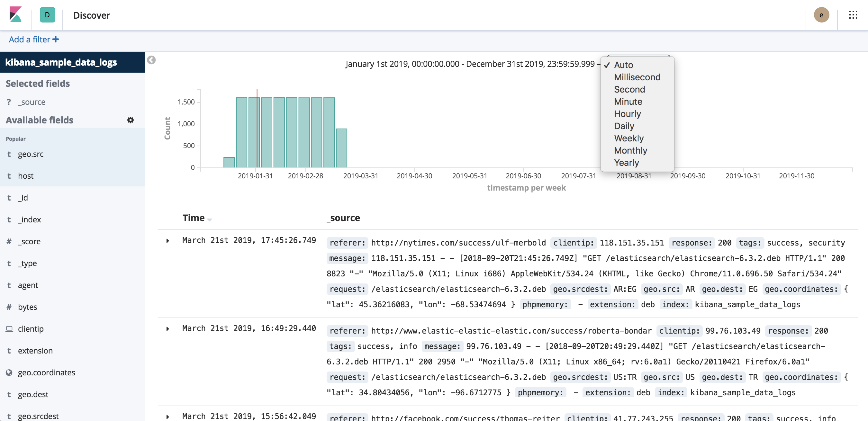Viewport: 868px width, 421px height.
Task: Select Weekly from the interval dropdown
Action: point(629,138)
